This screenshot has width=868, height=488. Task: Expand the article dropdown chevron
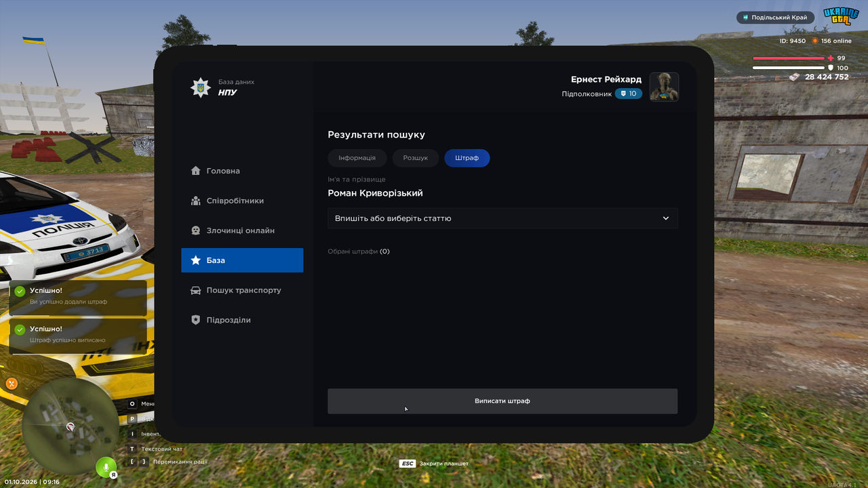666,218
